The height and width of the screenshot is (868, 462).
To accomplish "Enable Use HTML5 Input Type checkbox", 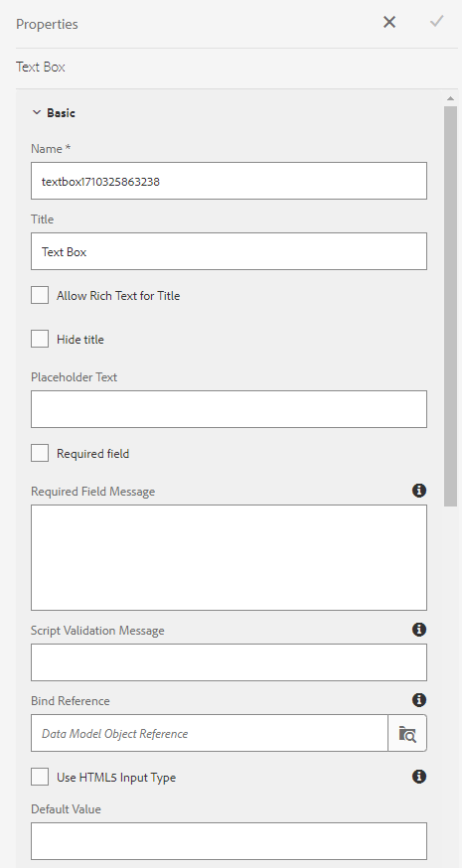I will click(x=40, y=777).
